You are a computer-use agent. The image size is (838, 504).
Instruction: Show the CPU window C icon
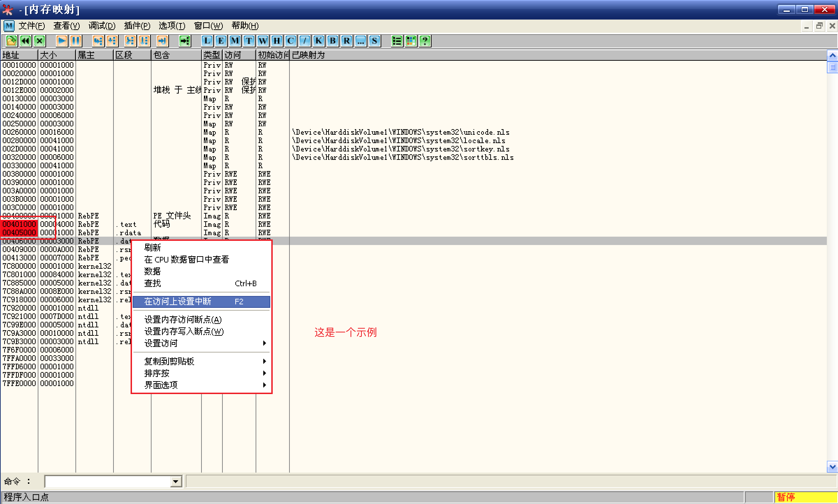(x=291, y=41)
